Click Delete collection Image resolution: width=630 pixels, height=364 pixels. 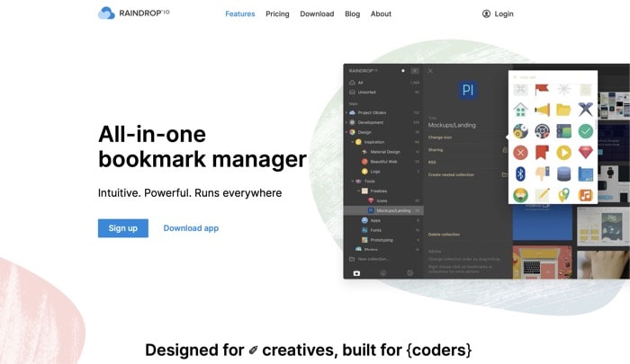tap(444, 235)
